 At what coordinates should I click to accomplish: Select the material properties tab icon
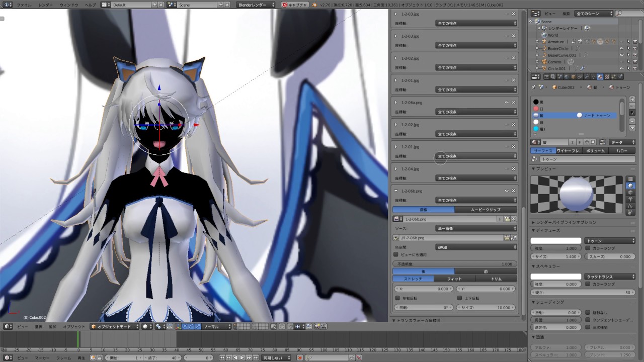click(x=600, y=76)
